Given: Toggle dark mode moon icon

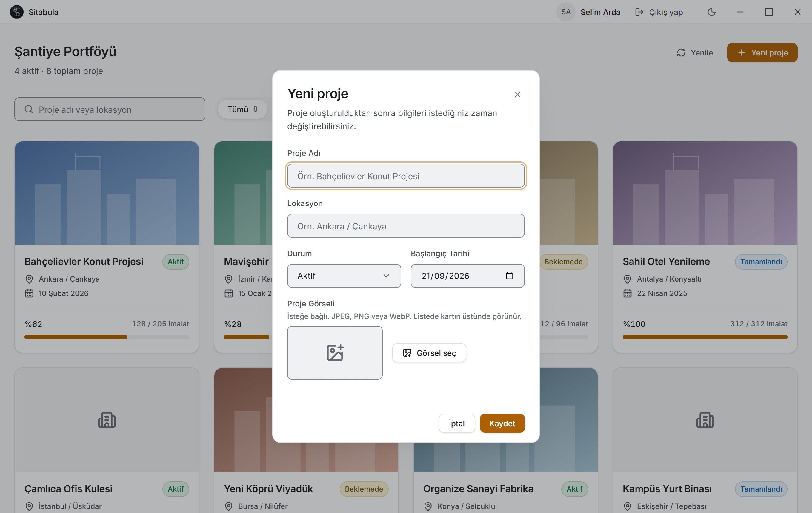Looking at the screenshot, I should pos(711,12).
